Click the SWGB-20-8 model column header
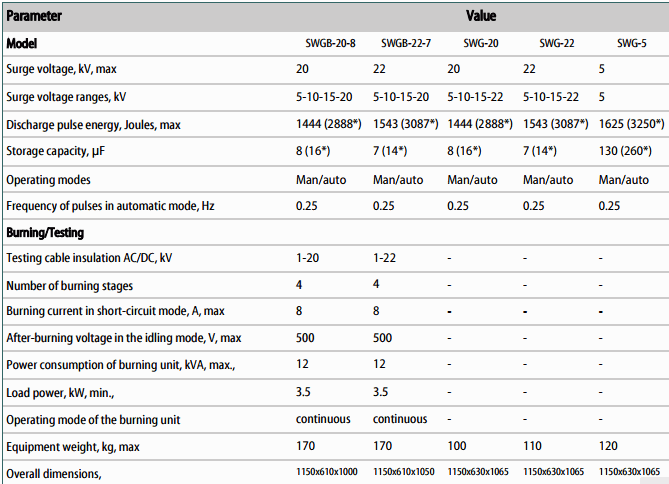 click(x=330, y=44)
